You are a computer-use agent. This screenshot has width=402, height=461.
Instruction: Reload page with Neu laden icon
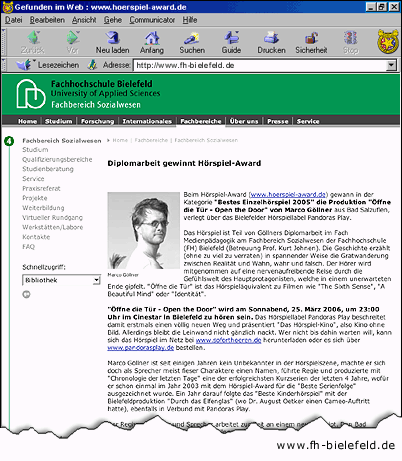tap(113, 37)
